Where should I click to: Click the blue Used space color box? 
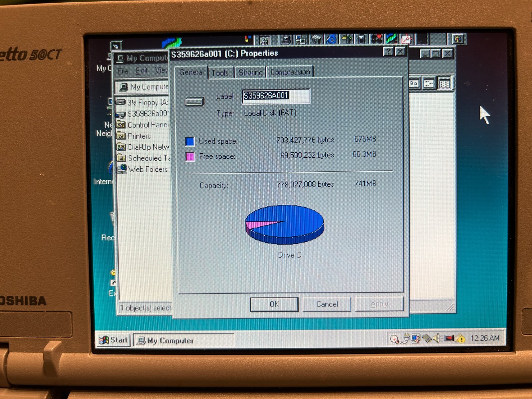190,141
